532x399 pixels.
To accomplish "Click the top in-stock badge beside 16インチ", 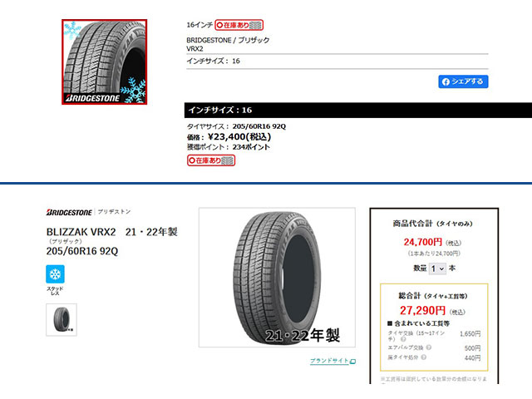I will [239, 25].
